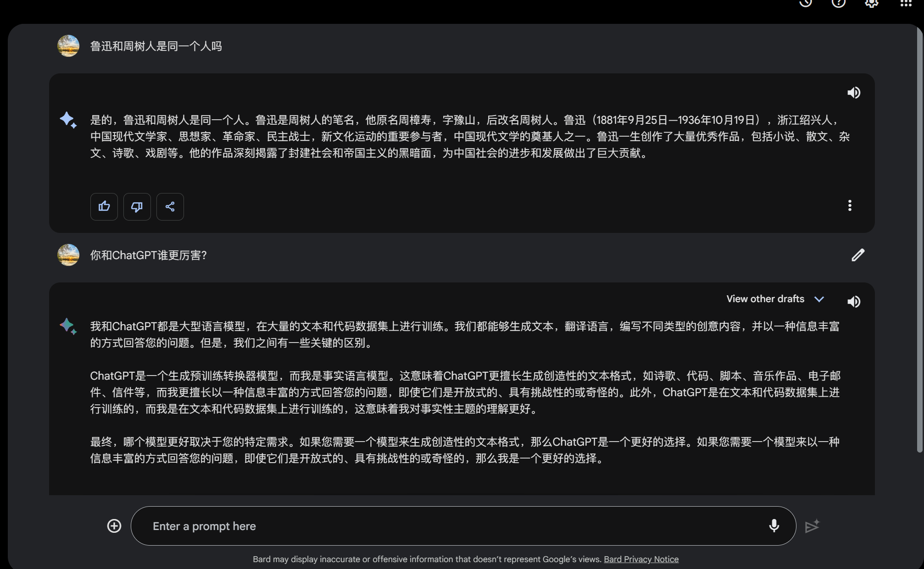
Task: Focus the Enter a prompt here field
Action: tap(463, 526)
